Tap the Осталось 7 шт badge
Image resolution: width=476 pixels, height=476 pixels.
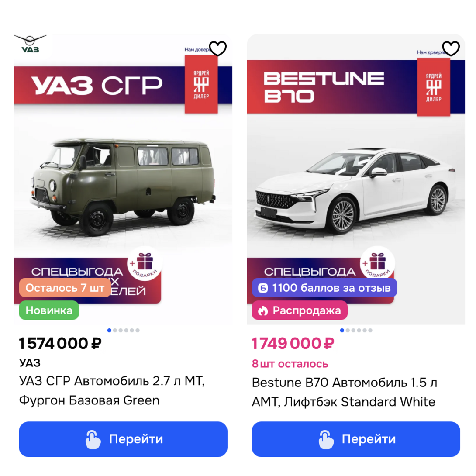pos(65,287)
